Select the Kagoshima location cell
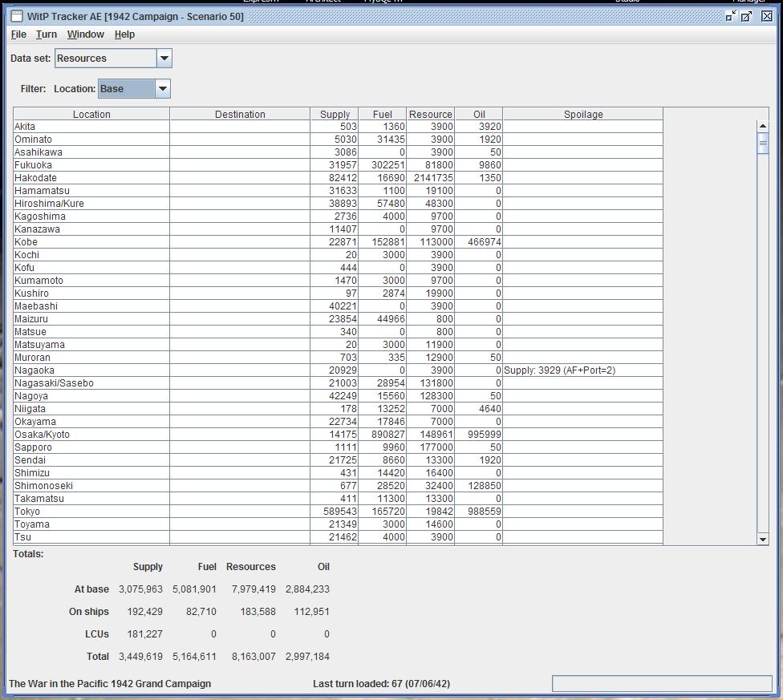The image size is (783, 700). point(91,216)
